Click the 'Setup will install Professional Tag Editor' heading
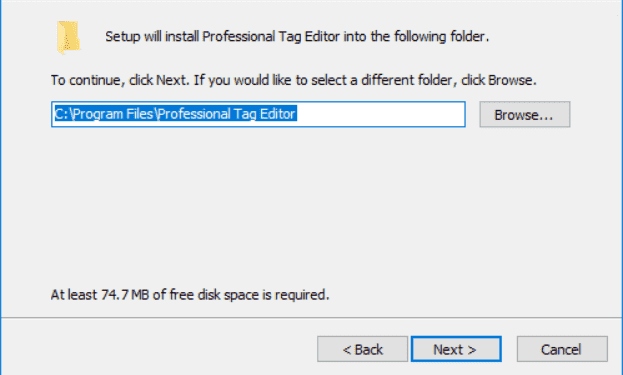 [297, 37]
